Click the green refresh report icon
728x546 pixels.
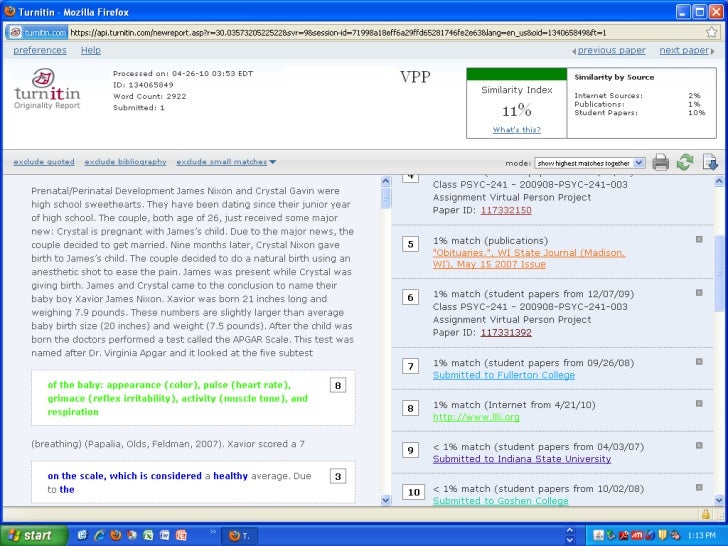[685, 162]
